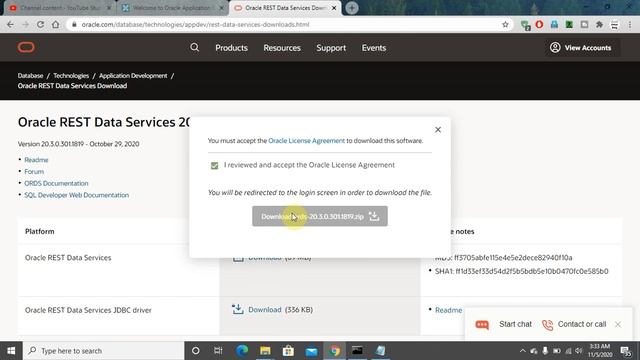The height and width of the screenshot is (360, 640).
Task: Open the Events menu
Action: (374, 48)
